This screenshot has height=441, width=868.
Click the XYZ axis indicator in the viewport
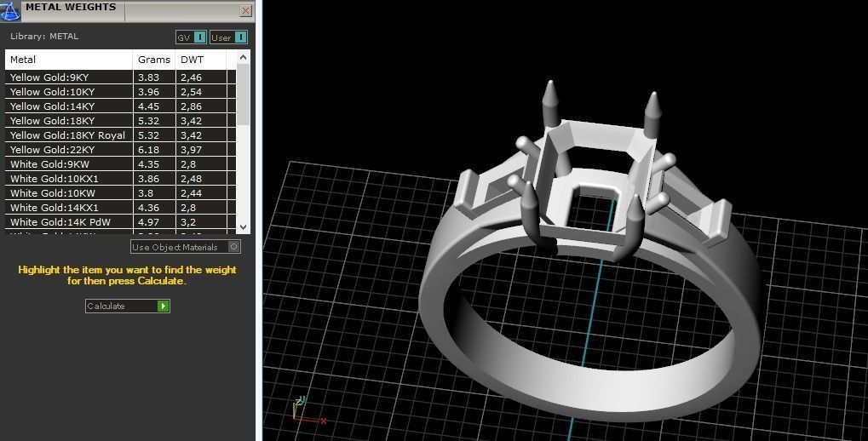pos(308,411)
